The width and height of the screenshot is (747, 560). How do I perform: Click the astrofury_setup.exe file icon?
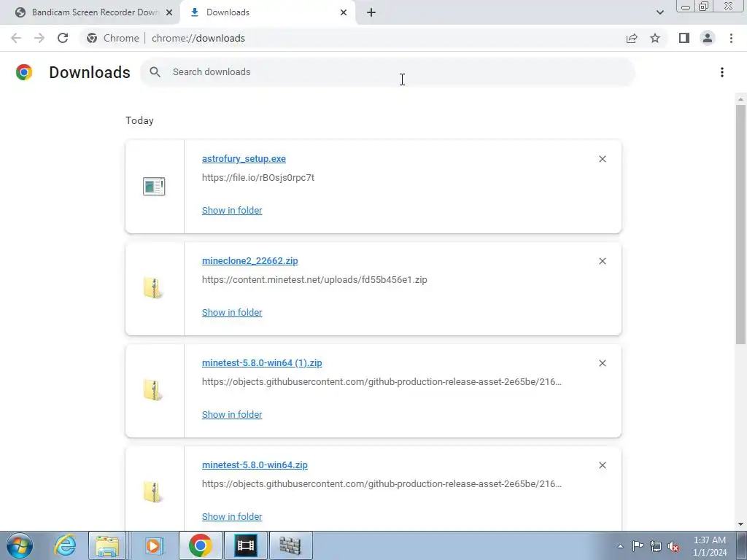(x=154, y=186)
